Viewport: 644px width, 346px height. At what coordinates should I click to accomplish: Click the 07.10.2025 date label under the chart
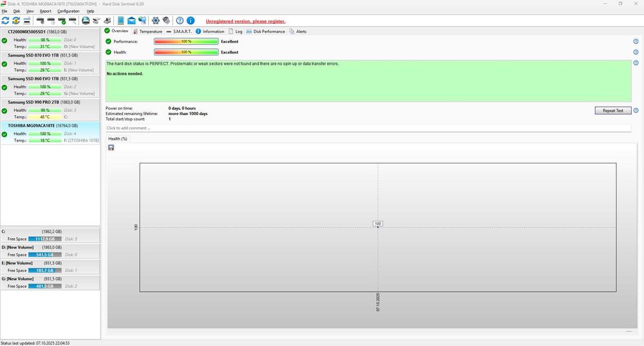pos(378,302)
